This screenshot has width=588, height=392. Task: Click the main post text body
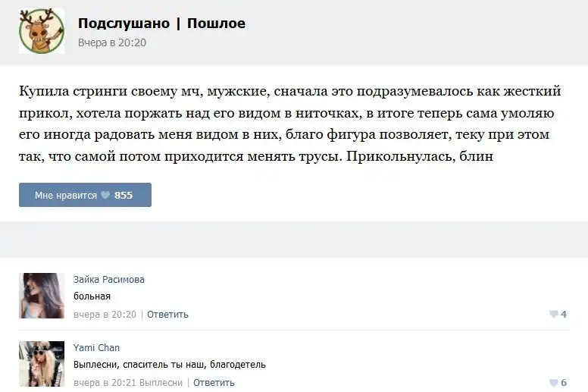click(x=289, y=124)
